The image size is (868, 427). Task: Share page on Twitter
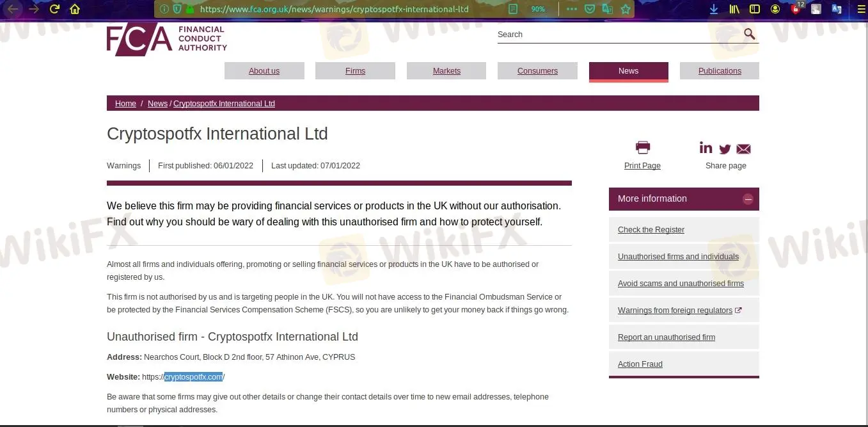tap(725, 149)
